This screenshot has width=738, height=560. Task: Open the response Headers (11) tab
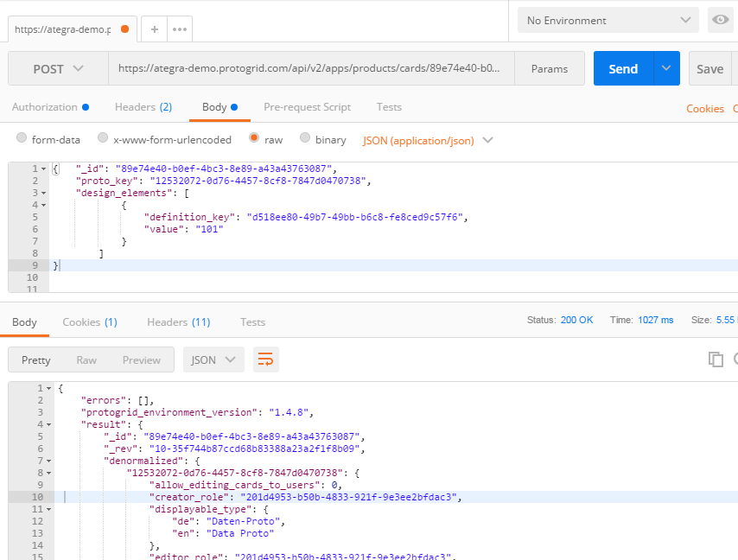[178, 322]
